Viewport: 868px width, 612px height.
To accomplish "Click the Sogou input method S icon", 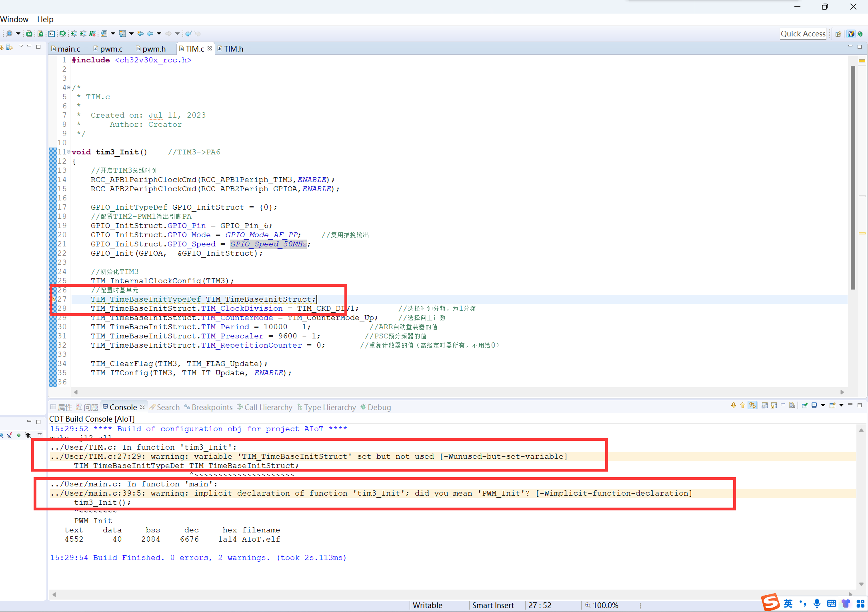I will point(770,602).
